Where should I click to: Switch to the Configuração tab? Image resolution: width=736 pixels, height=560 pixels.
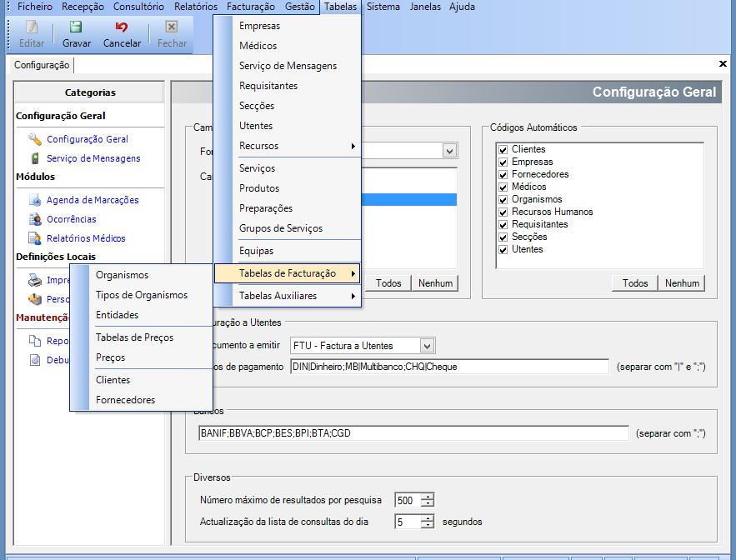point(42,65)
